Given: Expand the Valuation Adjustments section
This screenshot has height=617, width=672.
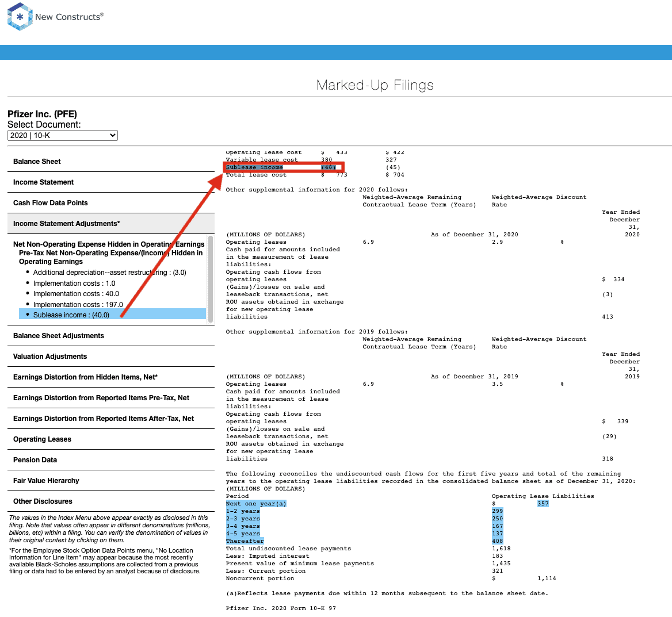Looking at the screenshot, I should pos(111,357).
